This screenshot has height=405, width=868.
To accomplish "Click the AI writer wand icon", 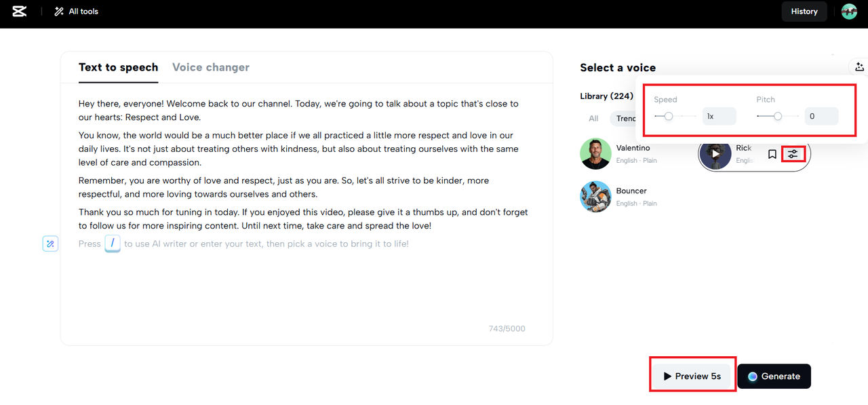I will (x=50, y=244).
